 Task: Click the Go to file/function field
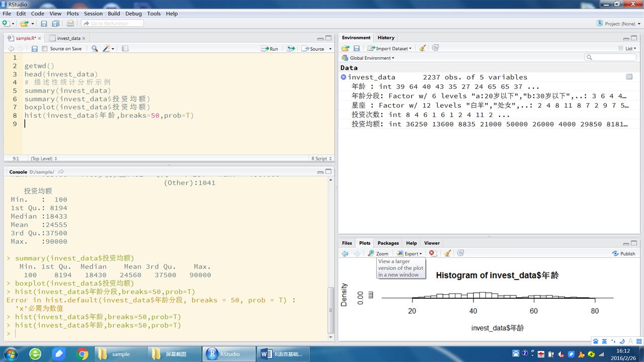(x=113, y=23)
